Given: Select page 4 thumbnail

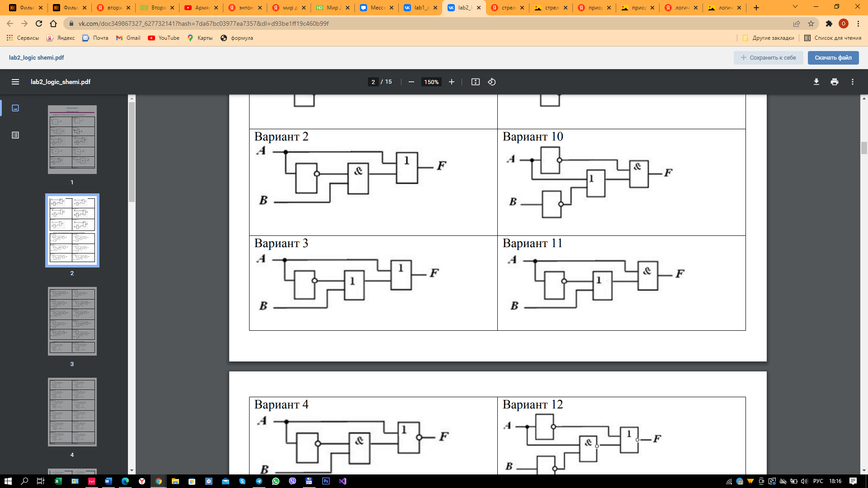Looking at the screenshot, I should pyautogui.click(x=72, y=412).
